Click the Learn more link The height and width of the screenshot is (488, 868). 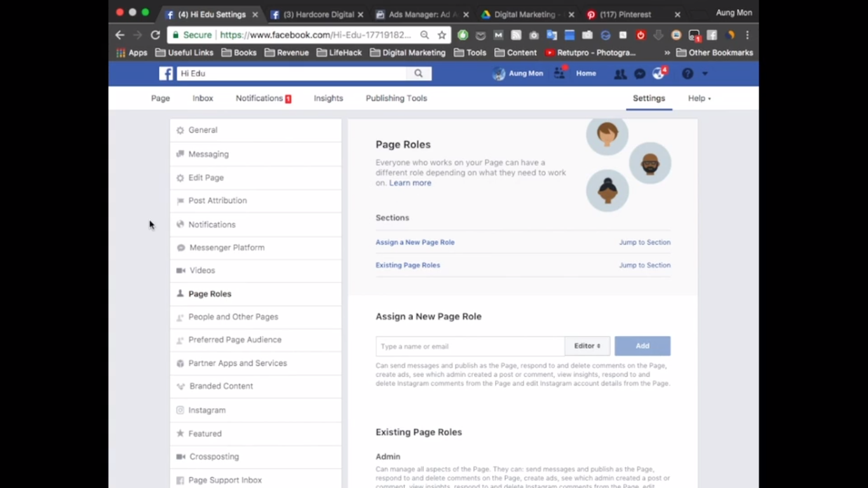pyautogui.click(x=410, y=183)
